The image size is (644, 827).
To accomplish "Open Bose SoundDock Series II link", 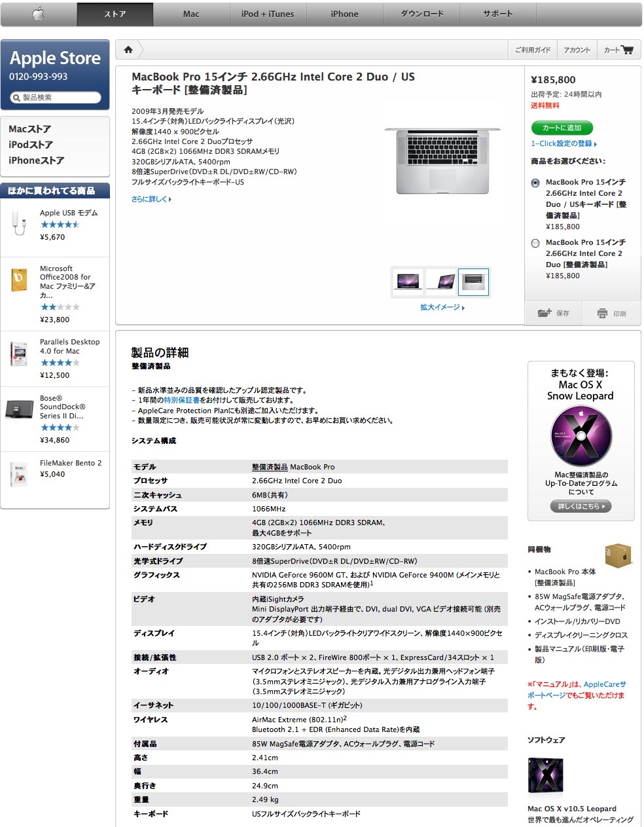I will [62, 407].
